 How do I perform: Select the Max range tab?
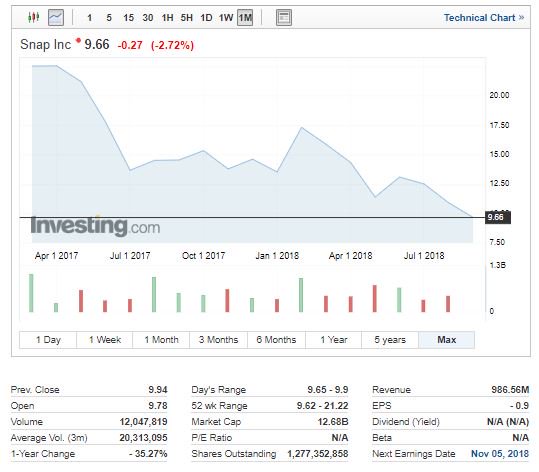pyautogui.click(x=447, y=340)
